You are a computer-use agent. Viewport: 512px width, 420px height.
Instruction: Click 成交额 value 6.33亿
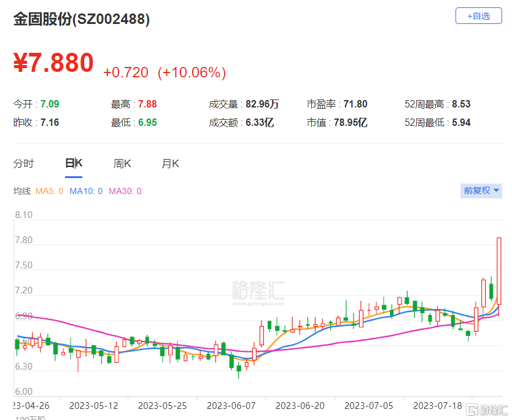(x=260, y=122)
